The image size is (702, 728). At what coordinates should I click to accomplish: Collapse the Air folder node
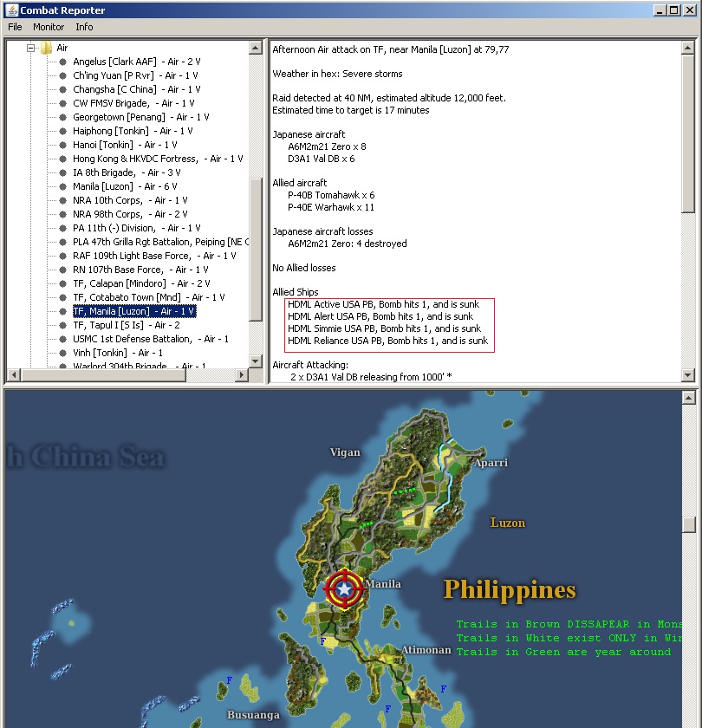[x=30, y=48]
